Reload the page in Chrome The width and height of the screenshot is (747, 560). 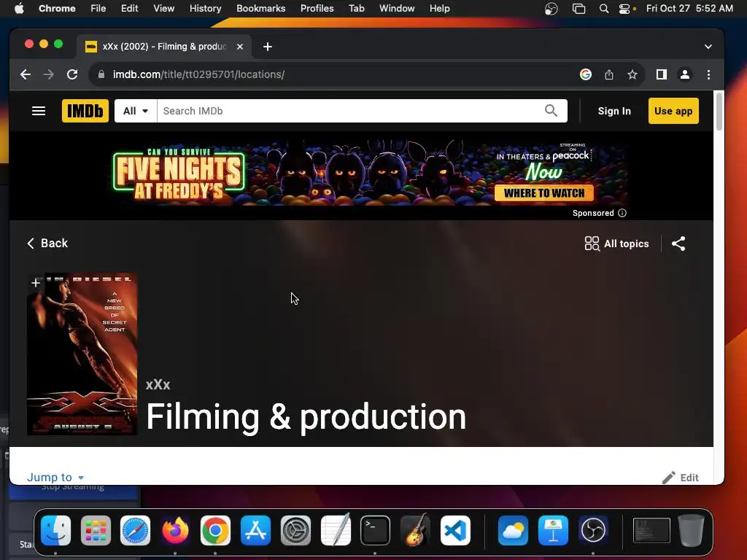pyautogui.click(x=72, y=74)
